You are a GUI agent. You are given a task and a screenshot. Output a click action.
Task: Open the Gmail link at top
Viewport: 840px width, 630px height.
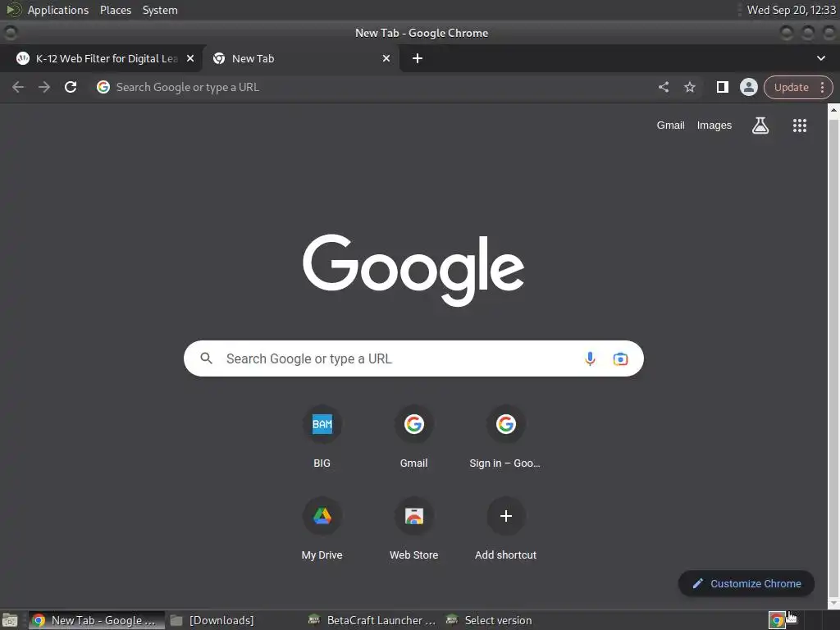(670, 126)
